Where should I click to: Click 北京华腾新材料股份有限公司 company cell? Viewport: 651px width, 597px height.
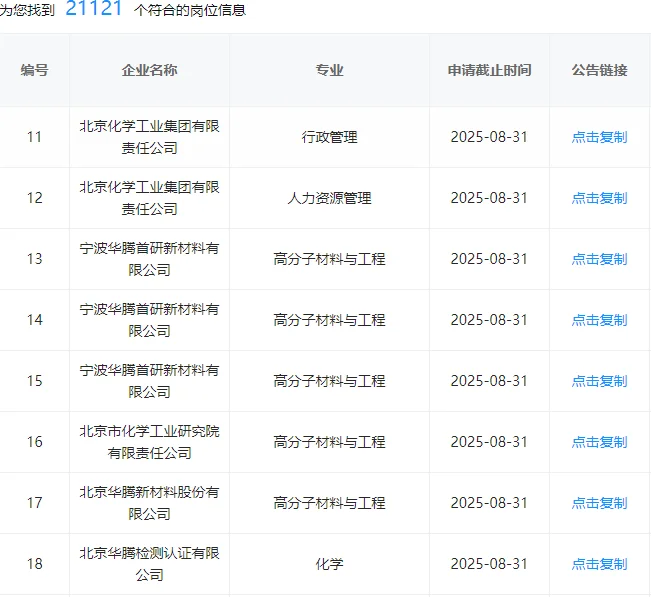pyautogui.click(x=149, y=503)
